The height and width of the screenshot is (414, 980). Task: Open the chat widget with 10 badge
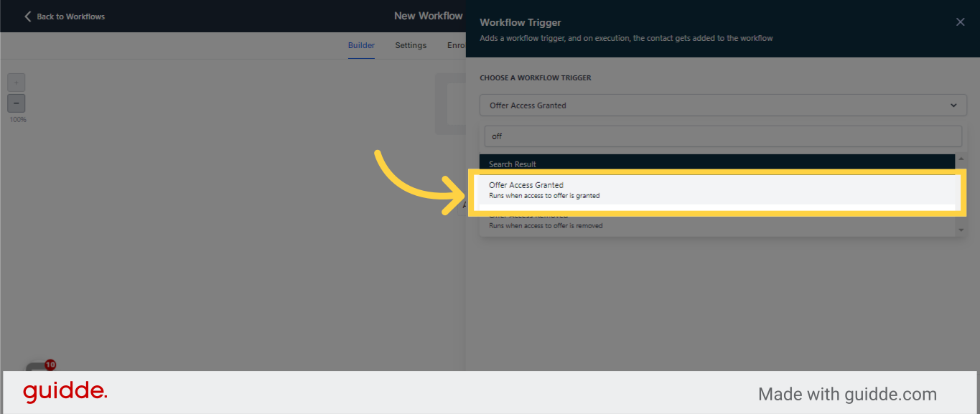[39, 367]
